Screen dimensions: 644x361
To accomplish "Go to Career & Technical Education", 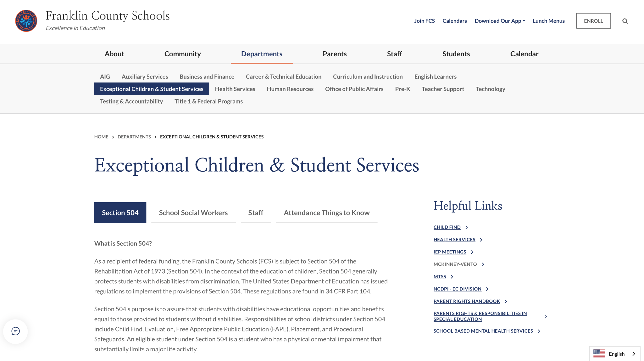I will [x=284, y=76].
